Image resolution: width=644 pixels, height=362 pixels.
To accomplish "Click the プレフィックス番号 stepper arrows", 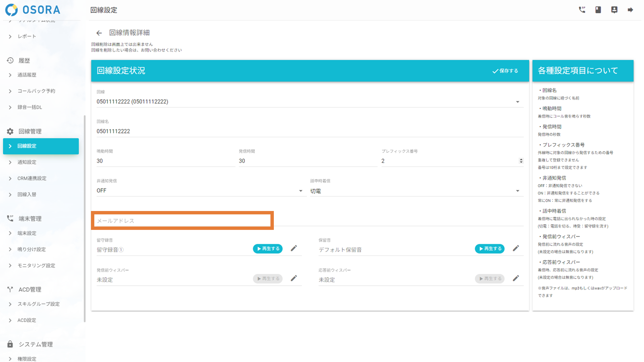I will [521, 161].
